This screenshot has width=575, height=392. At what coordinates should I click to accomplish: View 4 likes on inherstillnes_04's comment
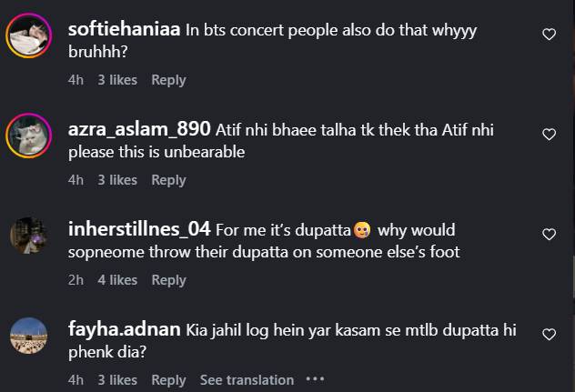click(117, 280)
